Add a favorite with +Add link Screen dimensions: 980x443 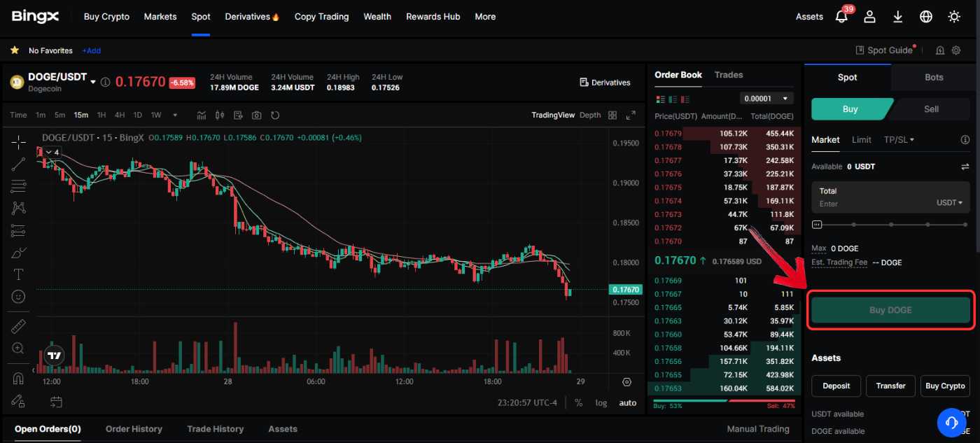click(x=91, y=50)
